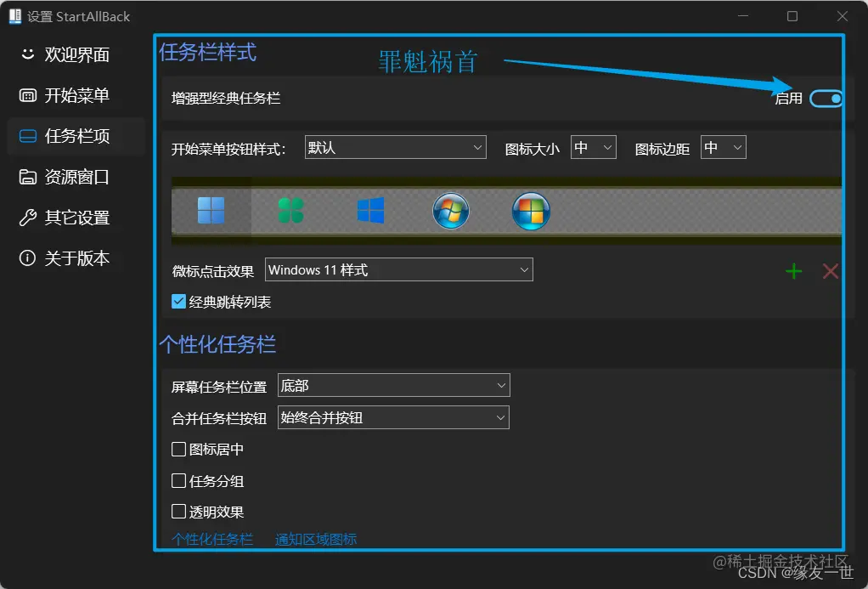Select the Windows 7 orb start button style
Viewport: 868px width, 589px height.
pos(451,212)
